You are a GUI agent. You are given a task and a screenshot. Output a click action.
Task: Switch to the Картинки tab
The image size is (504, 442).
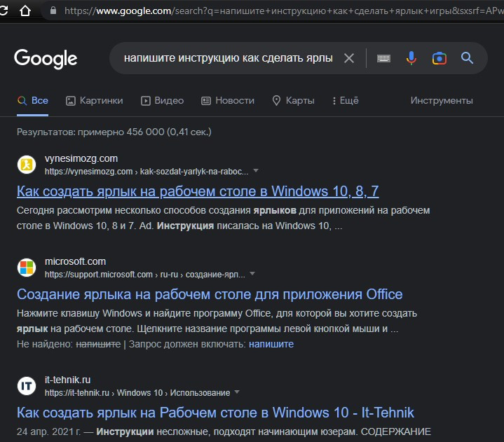click(94, 100)
